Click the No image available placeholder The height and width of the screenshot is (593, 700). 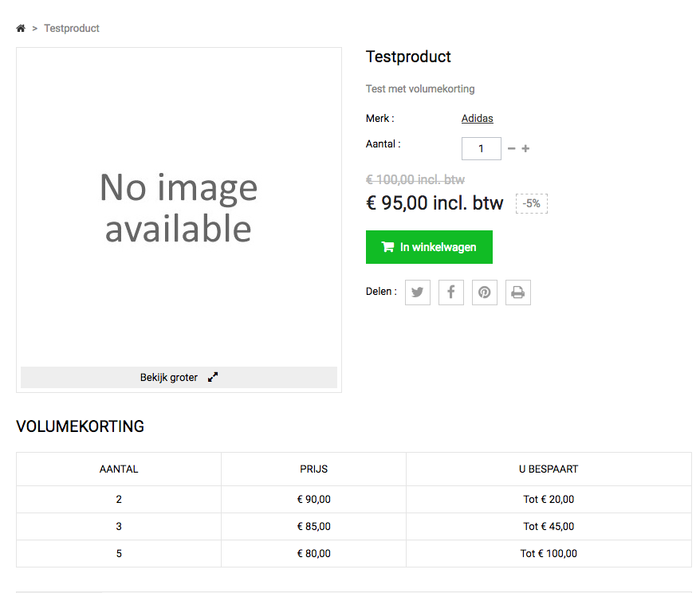179,207
